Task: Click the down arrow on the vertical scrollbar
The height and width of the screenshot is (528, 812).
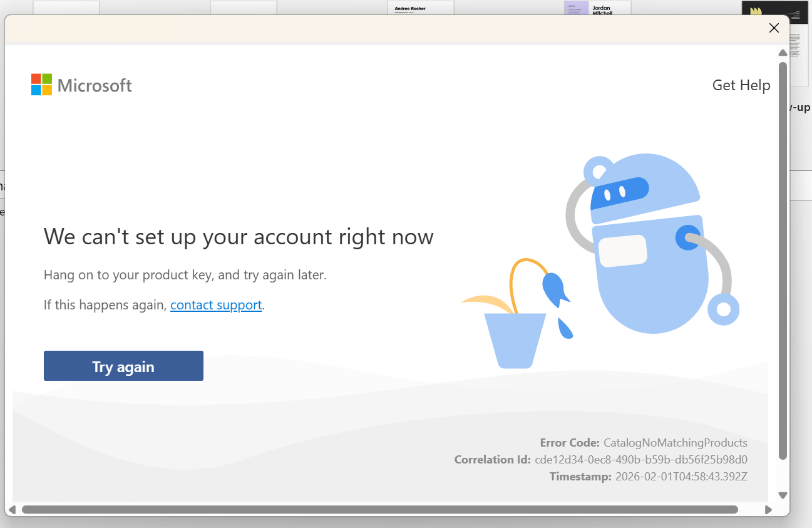Action: tap(783, 495)
